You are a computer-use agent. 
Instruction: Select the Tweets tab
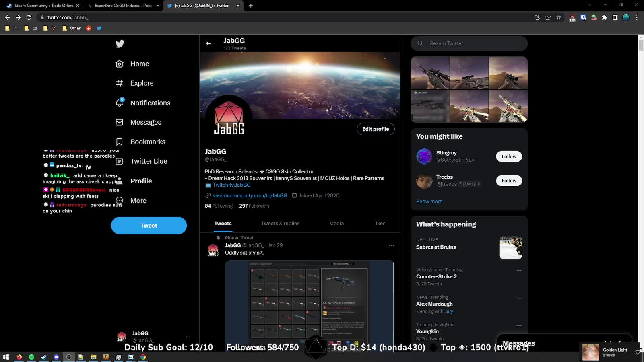(223, 224)
